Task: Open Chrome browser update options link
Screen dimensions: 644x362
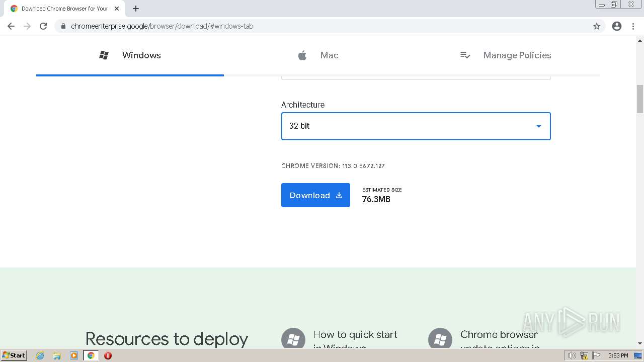Action: pyautogui.click(x=499, y=340)
